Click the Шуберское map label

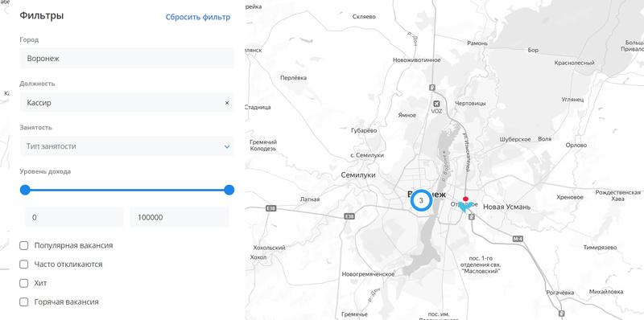[x=515, y=139]
